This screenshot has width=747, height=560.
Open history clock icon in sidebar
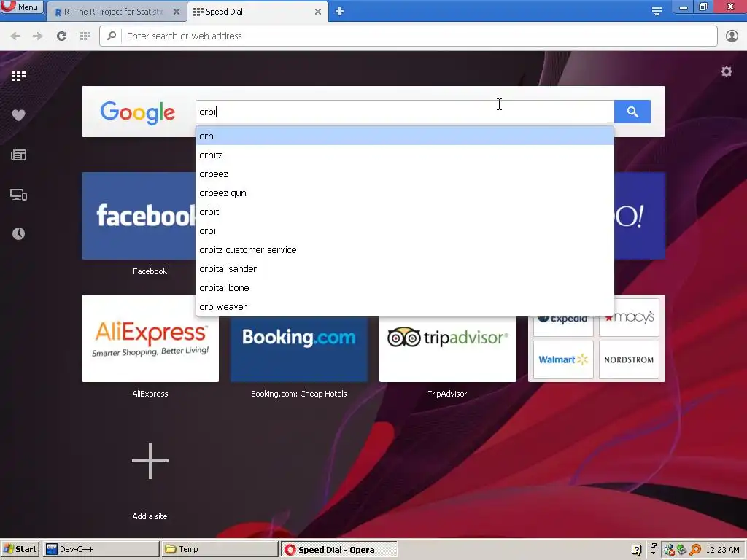(18, 233)
